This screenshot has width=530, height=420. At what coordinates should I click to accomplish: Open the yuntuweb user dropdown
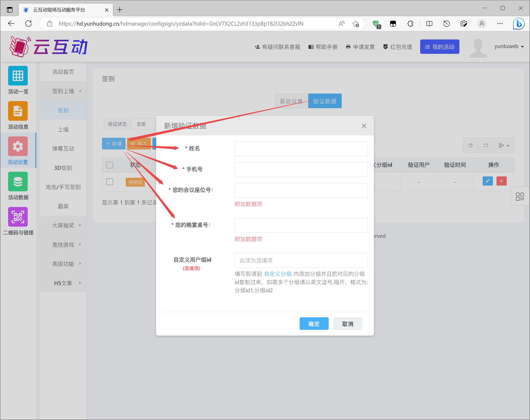click(509, 47)
